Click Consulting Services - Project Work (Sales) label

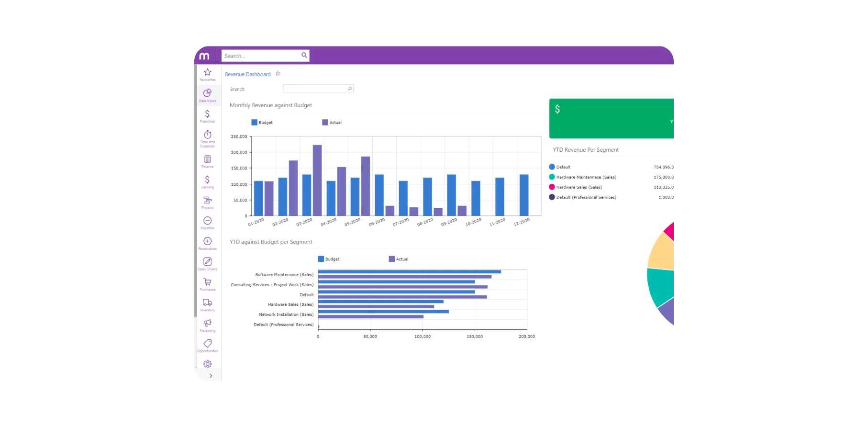tap(272, 285)
